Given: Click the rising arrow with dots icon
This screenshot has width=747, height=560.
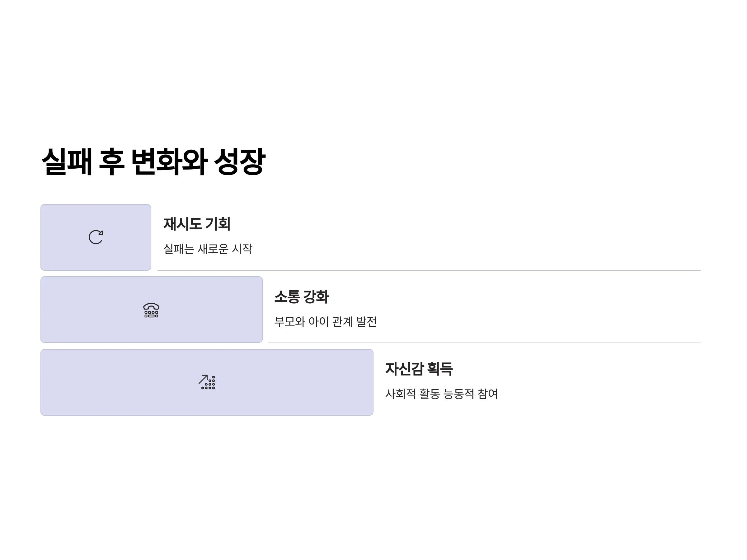Looking at the screenshot, I should coord(207,382).
